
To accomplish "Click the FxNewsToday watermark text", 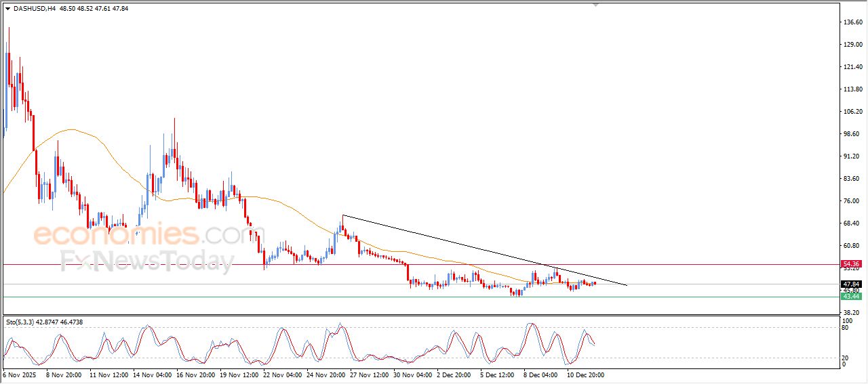I will (146, 261).
